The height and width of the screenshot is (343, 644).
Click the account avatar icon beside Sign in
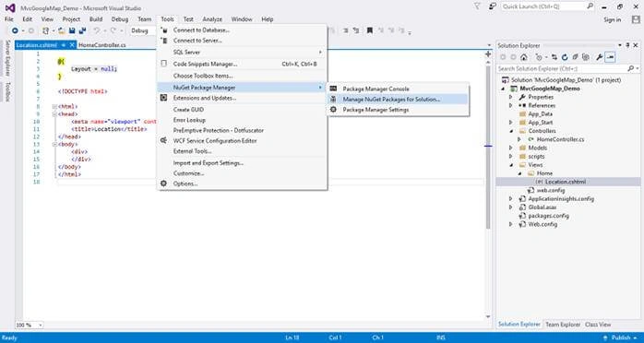coord(636,19)
